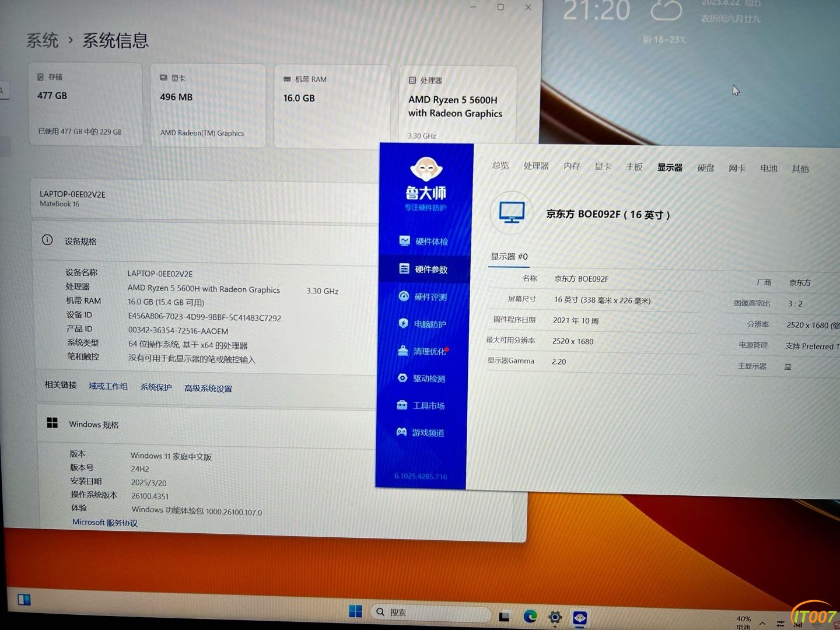
Task: Open 工具市场 tool market
Action: pos(421,405)
